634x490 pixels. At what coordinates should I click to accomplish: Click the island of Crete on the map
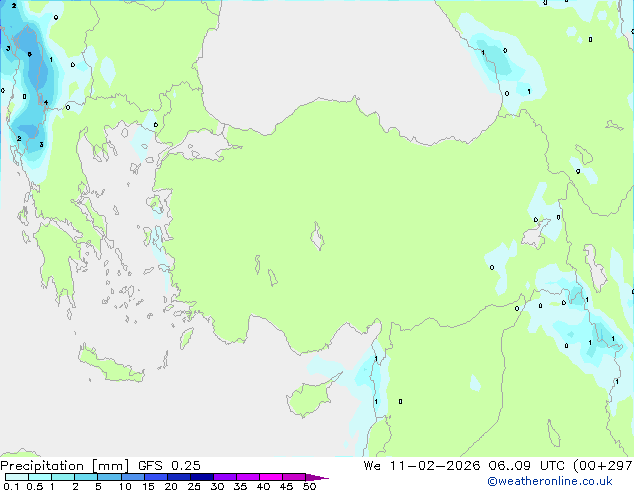110,366
